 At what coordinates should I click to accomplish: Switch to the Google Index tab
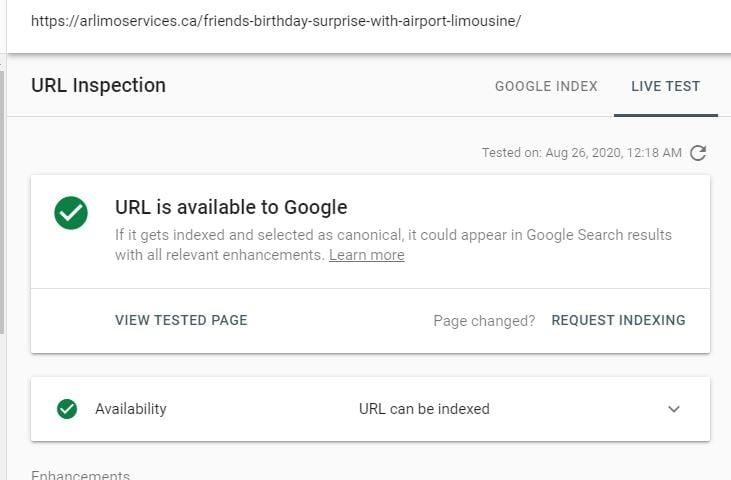click(546, 86)
